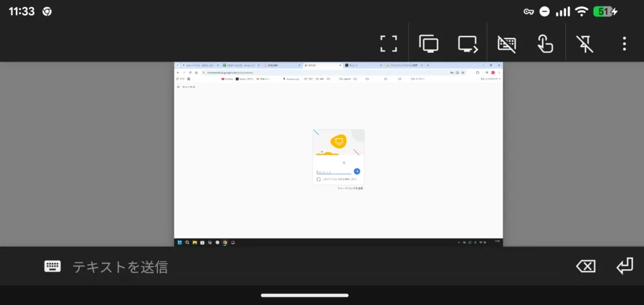The height and width of the screenshot is (305, 644).
Task: Tap the keyboard icon beside テキストを送信
Action: click(x=53, y=267)
